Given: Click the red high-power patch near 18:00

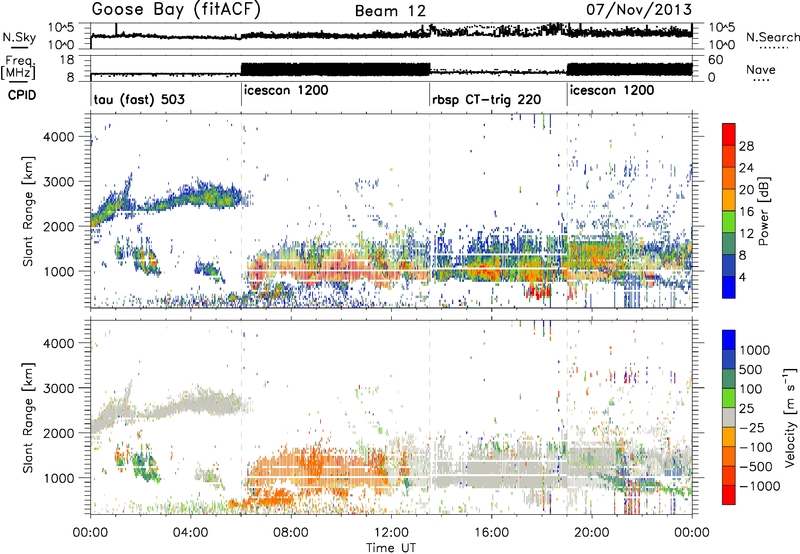Looking at the screenshot, I should tap(538, 292).
